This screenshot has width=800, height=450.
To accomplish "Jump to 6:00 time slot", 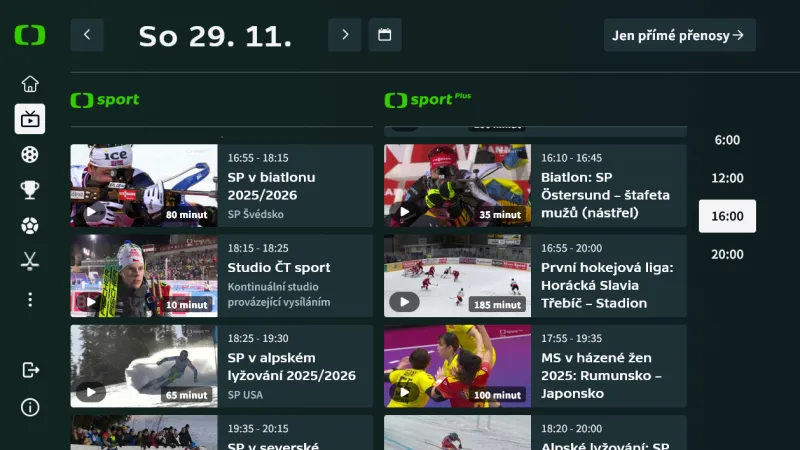I will pos(727,140).
